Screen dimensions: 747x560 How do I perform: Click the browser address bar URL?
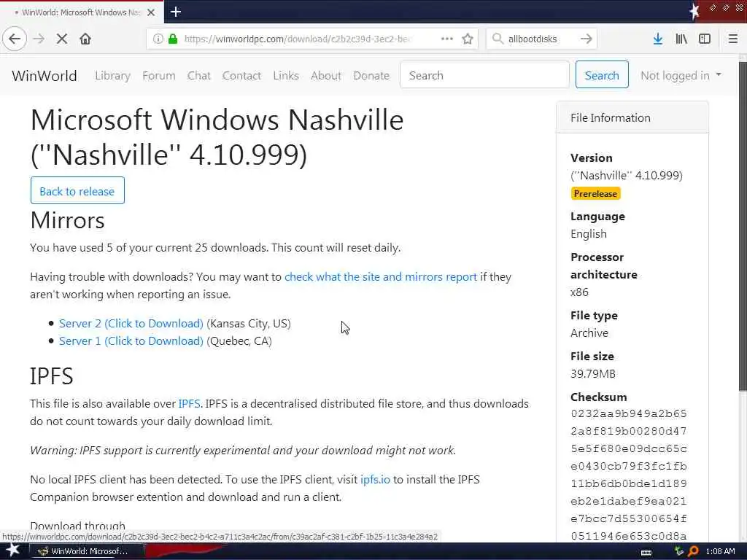pos(297,39)
